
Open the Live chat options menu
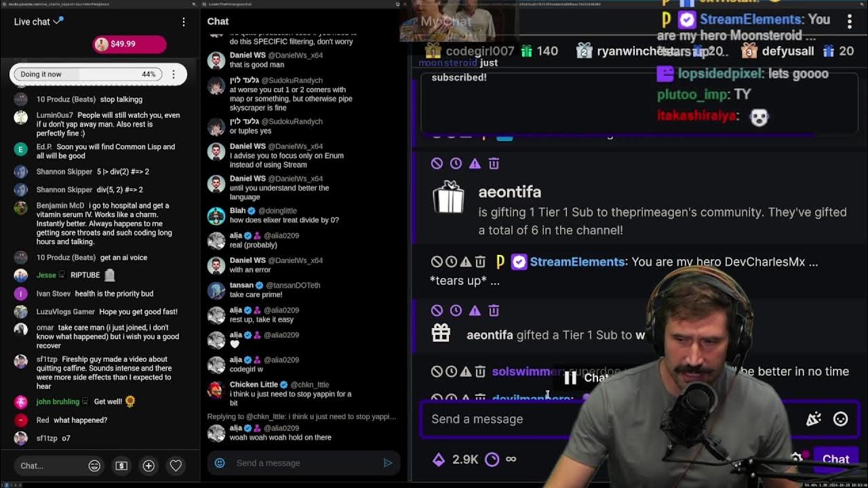point(183,22)
